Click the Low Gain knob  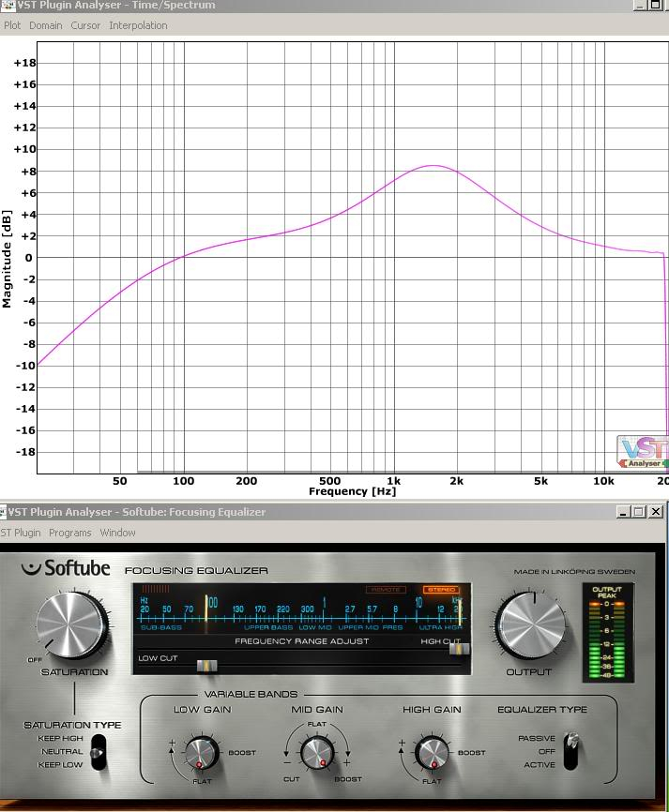pos(202,752)
